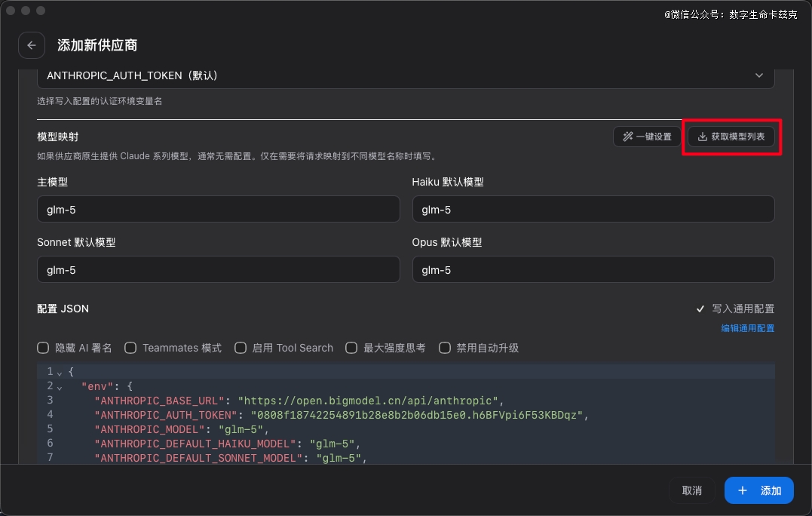Tick the 禁用自动升级 checkbox

445,348
